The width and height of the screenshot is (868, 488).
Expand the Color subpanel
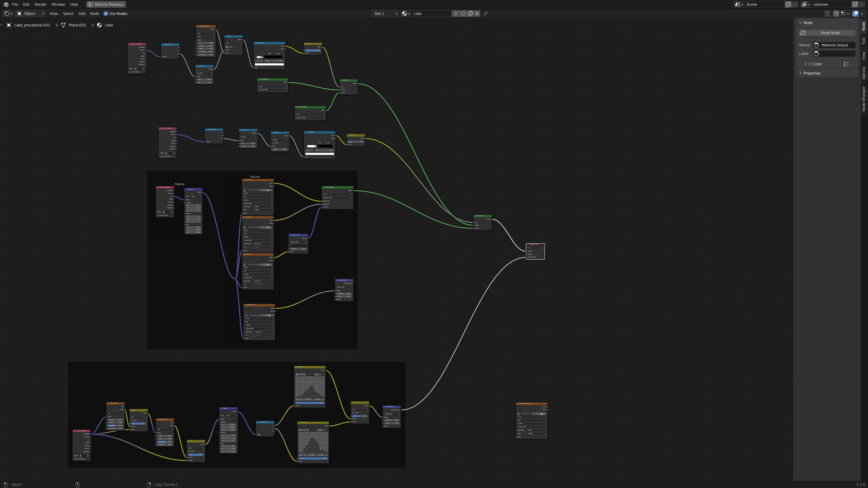805,64
